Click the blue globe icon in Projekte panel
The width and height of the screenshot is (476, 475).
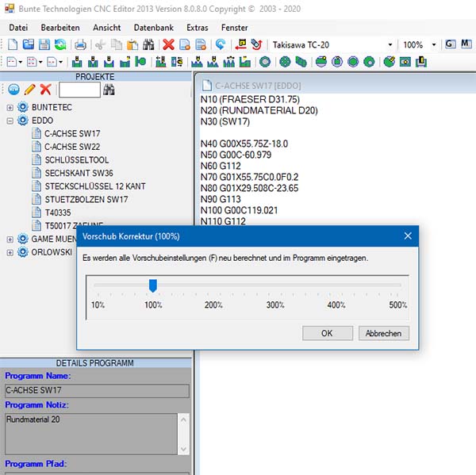[x=13, y=90]
